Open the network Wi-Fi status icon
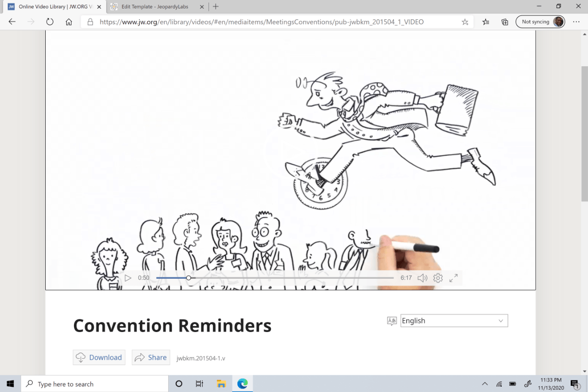 pyautogui.click(x=499, y=384)
